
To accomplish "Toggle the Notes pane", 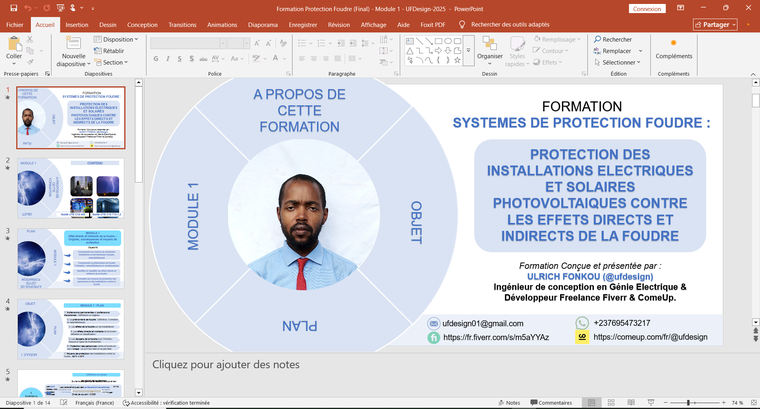I will [x=508, y=402].
